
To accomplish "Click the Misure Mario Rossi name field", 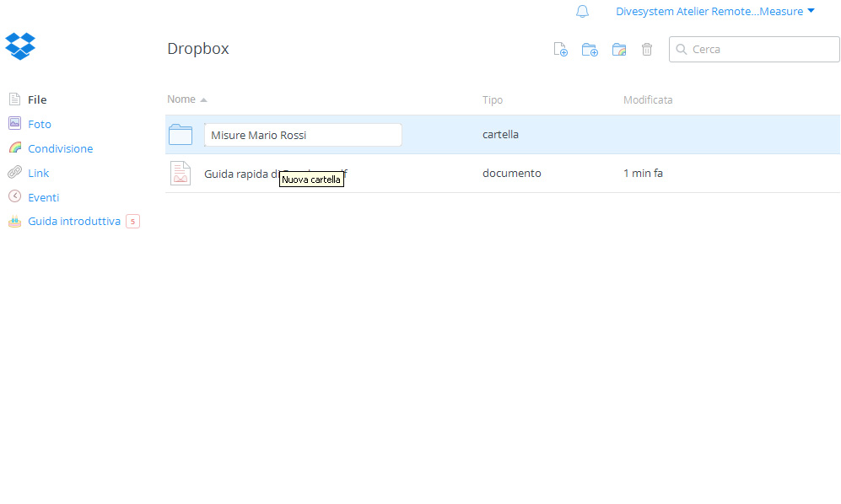I will click(303, 135).
